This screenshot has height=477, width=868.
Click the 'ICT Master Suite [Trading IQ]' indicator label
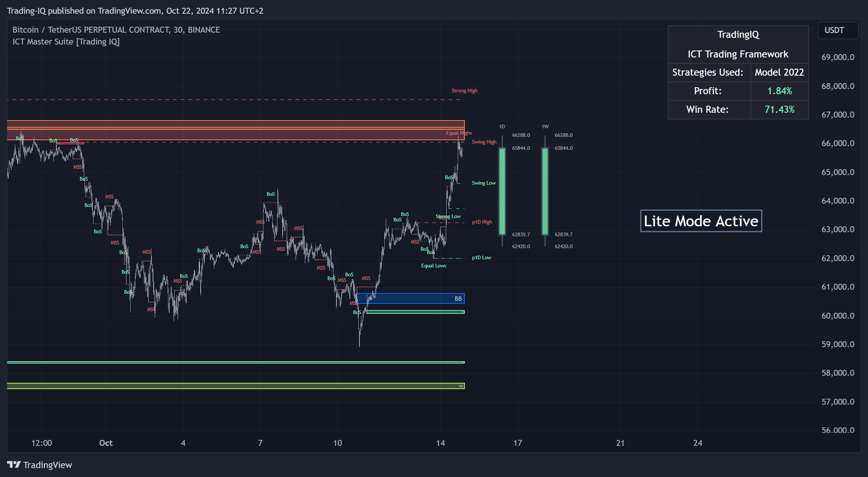click(66, 42)
